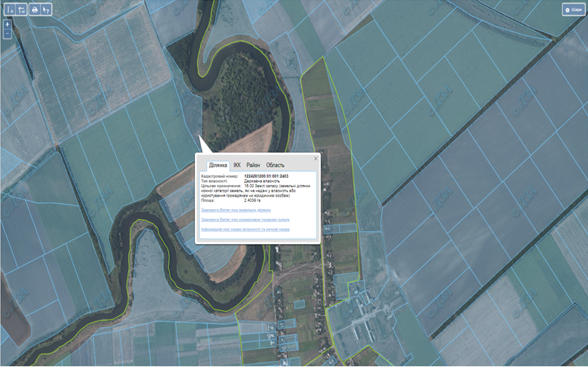
Task: Close the parcel info popup
Action: click(315, 158)
